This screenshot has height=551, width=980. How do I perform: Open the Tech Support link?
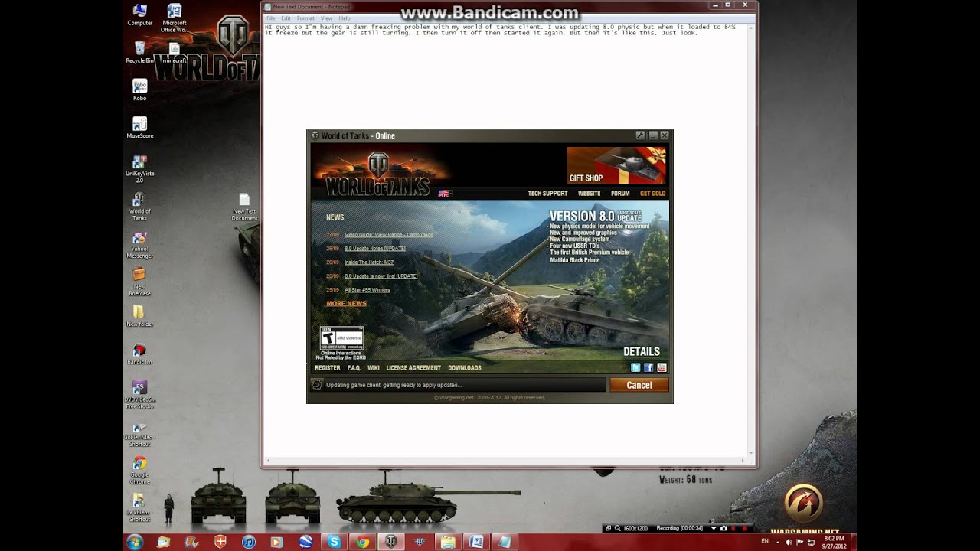547,194
